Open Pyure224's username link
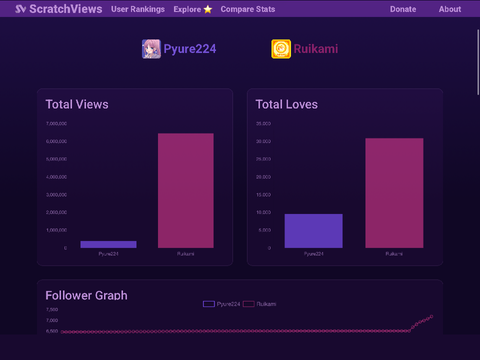Viewport: 480px width, 360px height. [x=190, y=49]
